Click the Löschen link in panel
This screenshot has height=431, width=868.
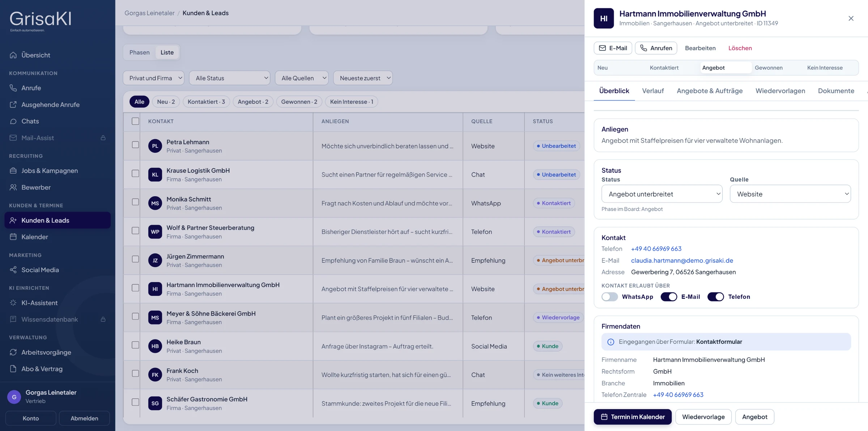[x=740, y=48]
